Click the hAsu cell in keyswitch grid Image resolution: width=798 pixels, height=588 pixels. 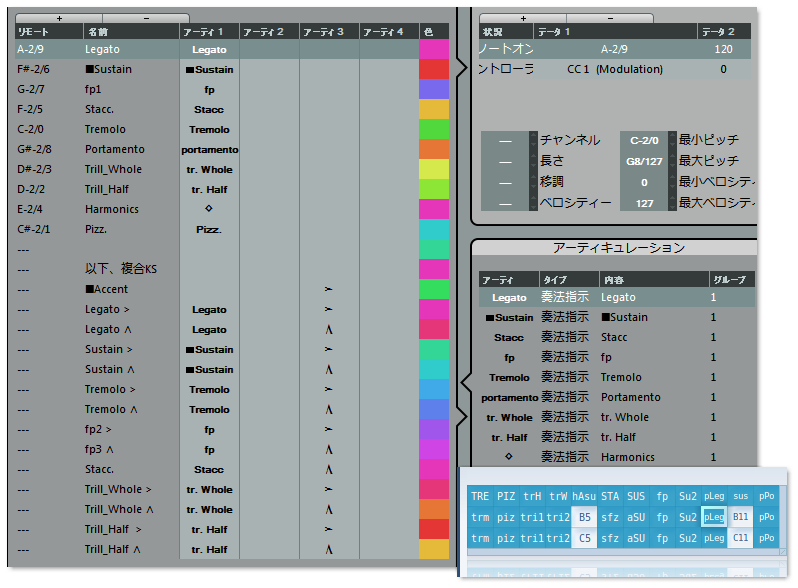point(584,496)
